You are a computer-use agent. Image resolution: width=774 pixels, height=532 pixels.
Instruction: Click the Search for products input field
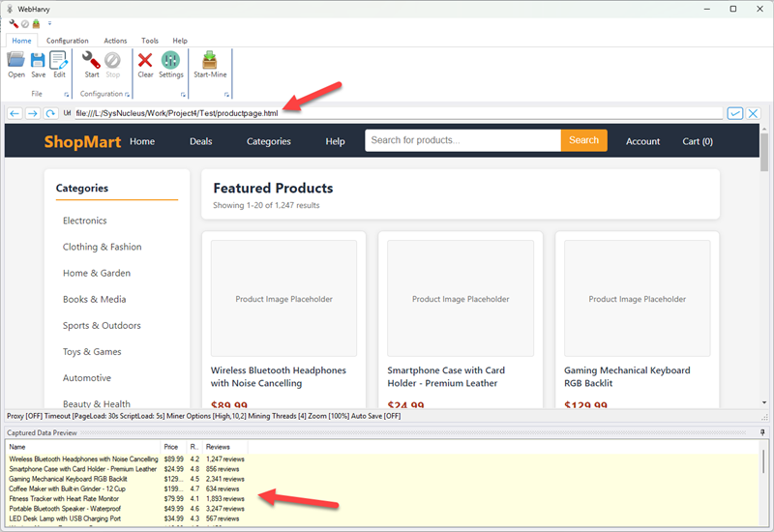(462, 140)
